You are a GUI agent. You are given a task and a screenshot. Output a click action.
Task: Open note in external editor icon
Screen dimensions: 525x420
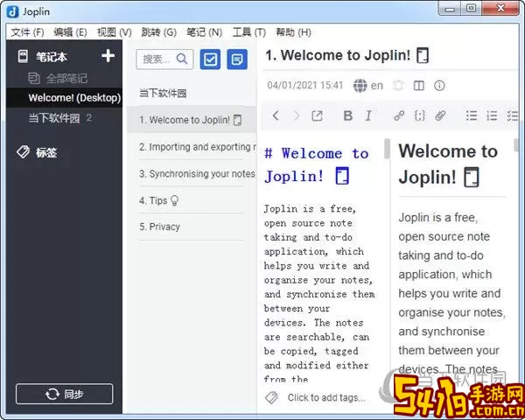tap(317, 115)
